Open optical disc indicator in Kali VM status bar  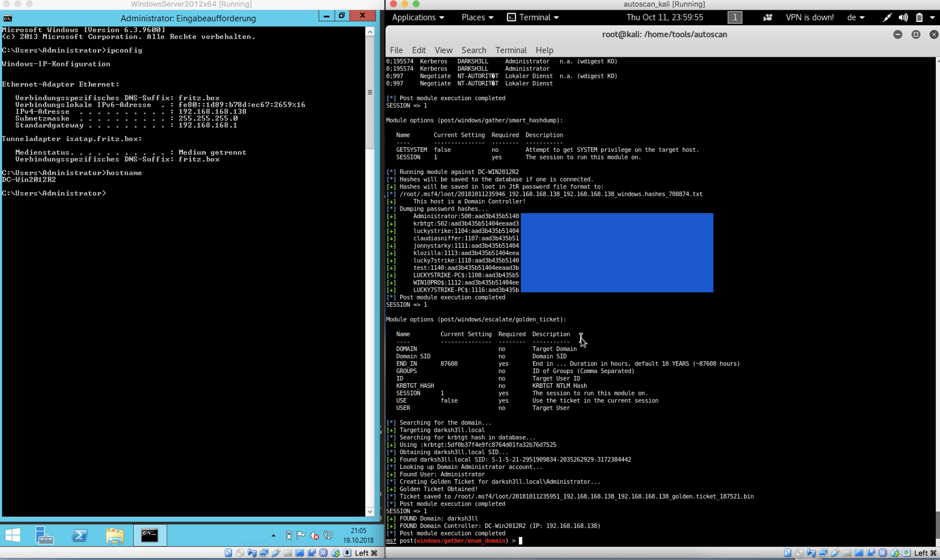point(799,553)
